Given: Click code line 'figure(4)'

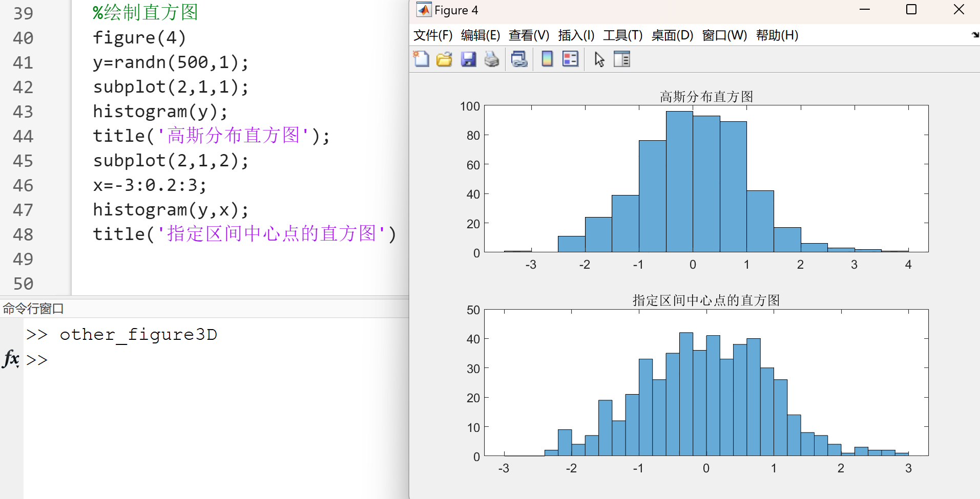Looking at the screenshot, I should click(x=139, y=38).
